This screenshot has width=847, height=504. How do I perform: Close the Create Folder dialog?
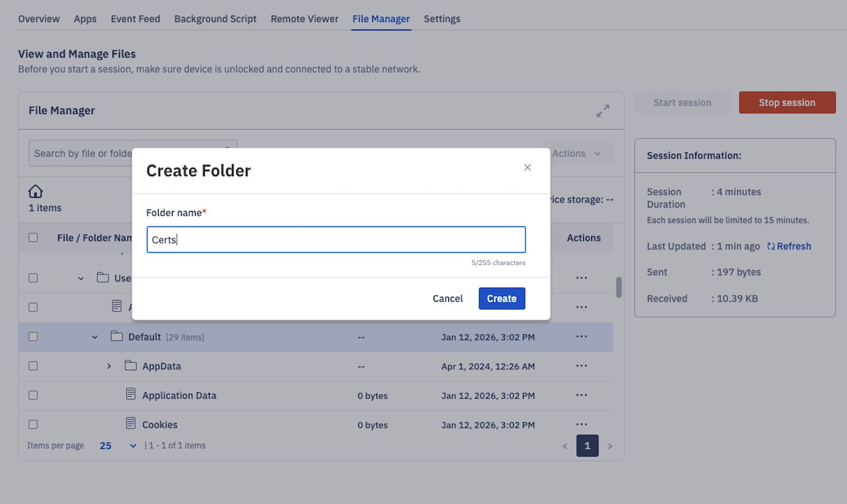click(x=527, y=167)
